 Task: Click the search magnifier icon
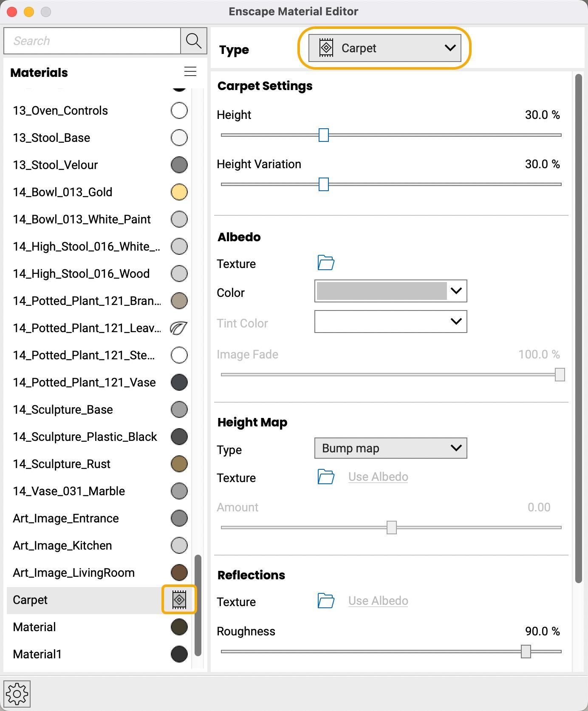[194, 41]
